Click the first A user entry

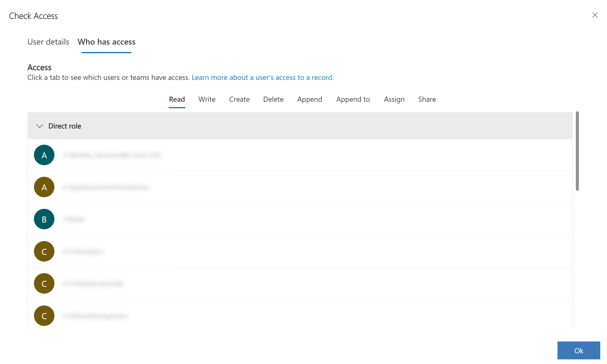(x=111, y=155)
